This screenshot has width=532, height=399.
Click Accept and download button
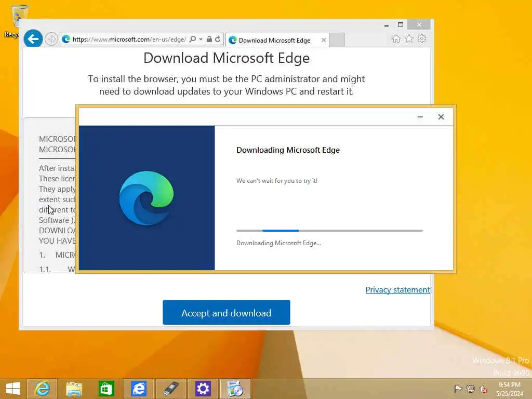[x=227, y=312]
